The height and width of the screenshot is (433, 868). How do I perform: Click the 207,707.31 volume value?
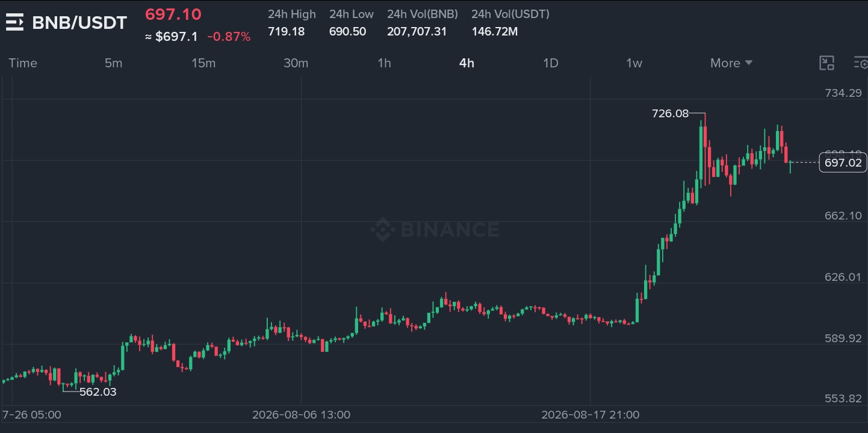(x=417, y=31)
